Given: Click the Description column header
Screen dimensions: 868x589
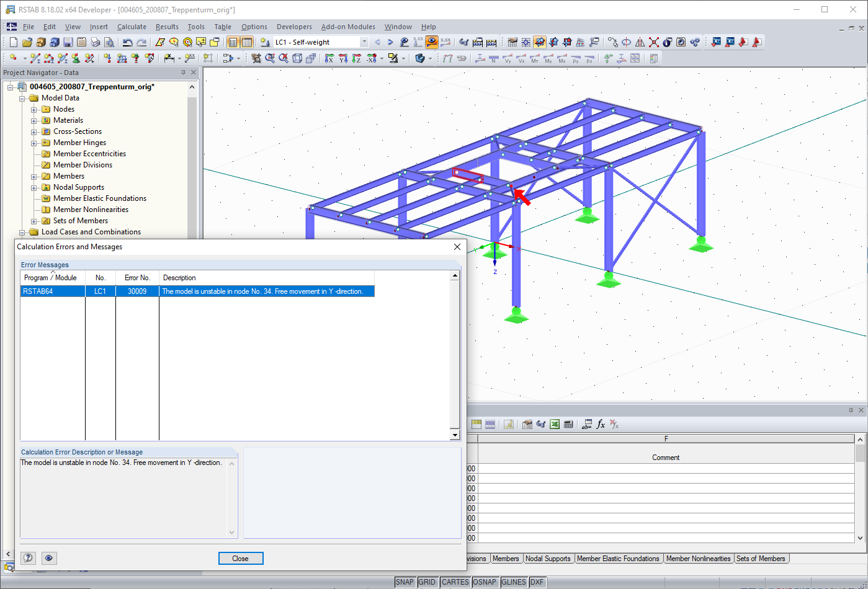Looking at the screenshot, I should (x=267, y=278).
